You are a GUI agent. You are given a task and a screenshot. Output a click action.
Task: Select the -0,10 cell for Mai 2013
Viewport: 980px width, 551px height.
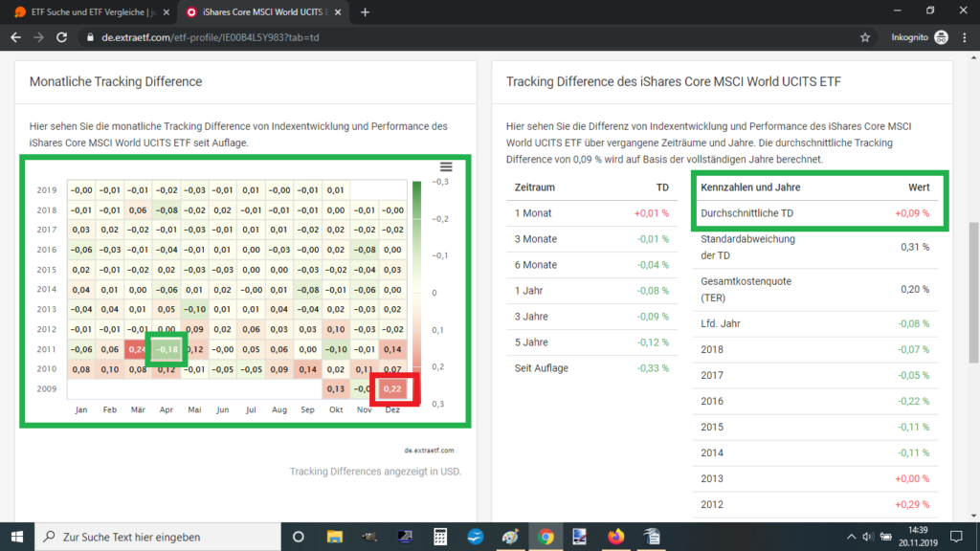click(x=194, y=309)
